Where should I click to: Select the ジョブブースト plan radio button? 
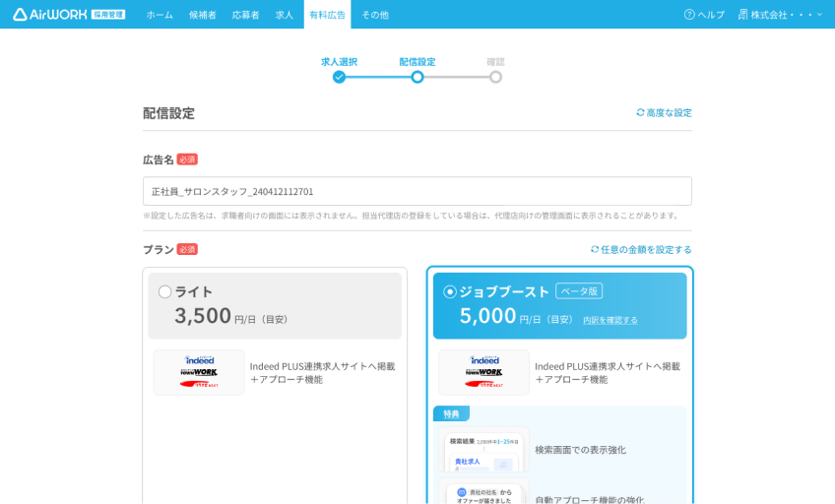tap(450, 291)
